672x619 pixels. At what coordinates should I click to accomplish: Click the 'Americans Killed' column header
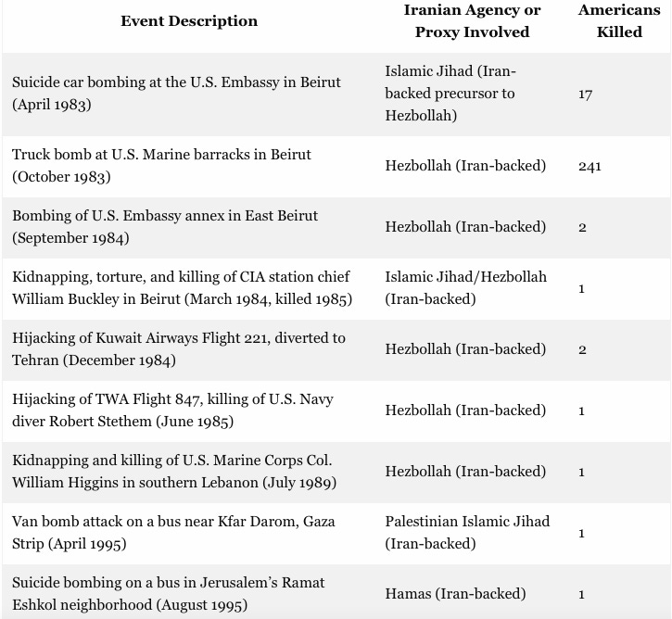618,21
